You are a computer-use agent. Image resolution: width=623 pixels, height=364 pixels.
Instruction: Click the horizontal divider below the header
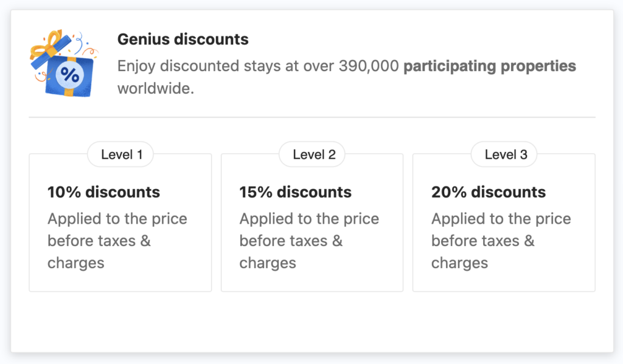pyautogui.click(x=312, y=117)
